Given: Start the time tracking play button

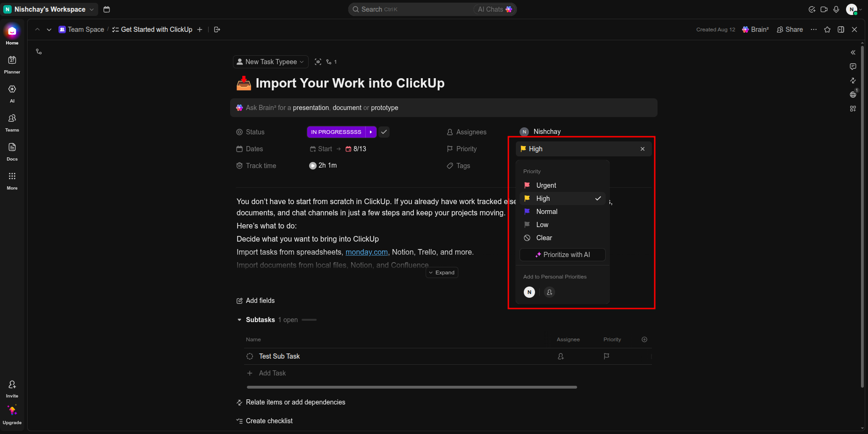Looking at the screenshot, I should [313, 166].
